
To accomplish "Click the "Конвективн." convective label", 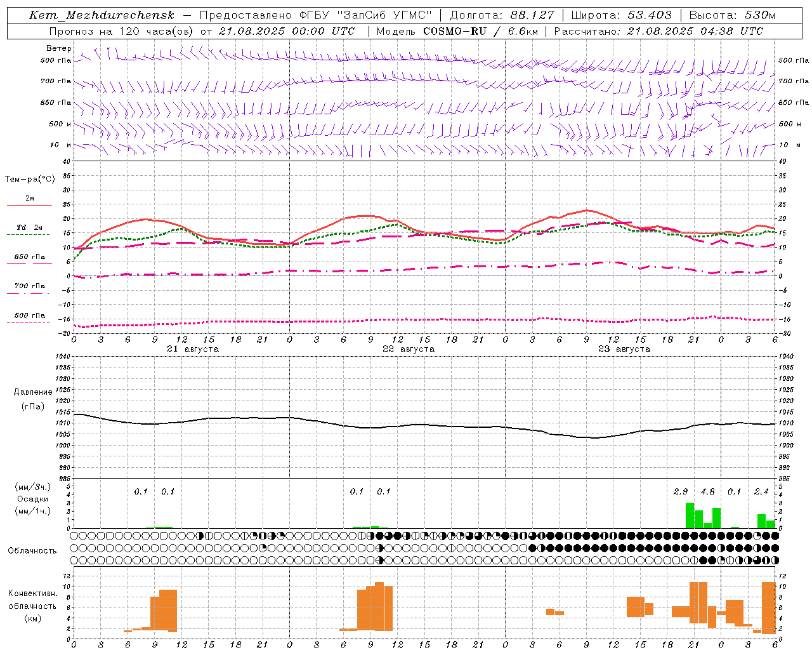I will [33, 594].
